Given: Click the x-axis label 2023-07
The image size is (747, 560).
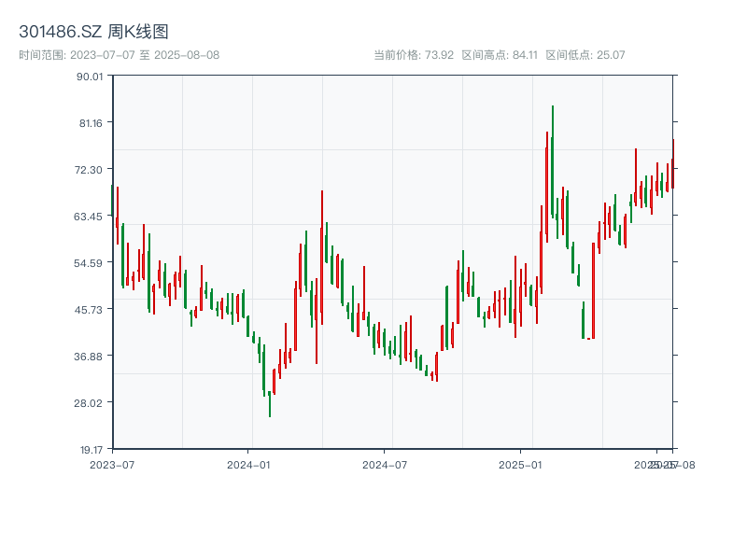Looking at the screenshot, I should coord(112,465).
